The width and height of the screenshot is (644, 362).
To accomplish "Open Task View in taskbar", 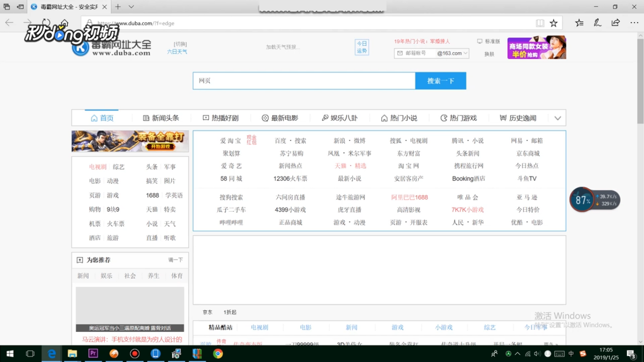I will click(x=30, y=354).
